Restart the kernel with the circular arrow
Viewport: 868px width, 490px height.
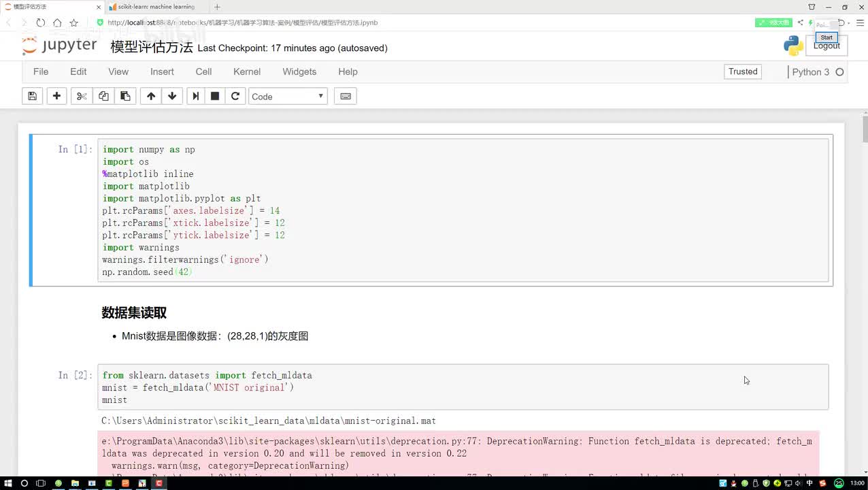pos(235,97)
